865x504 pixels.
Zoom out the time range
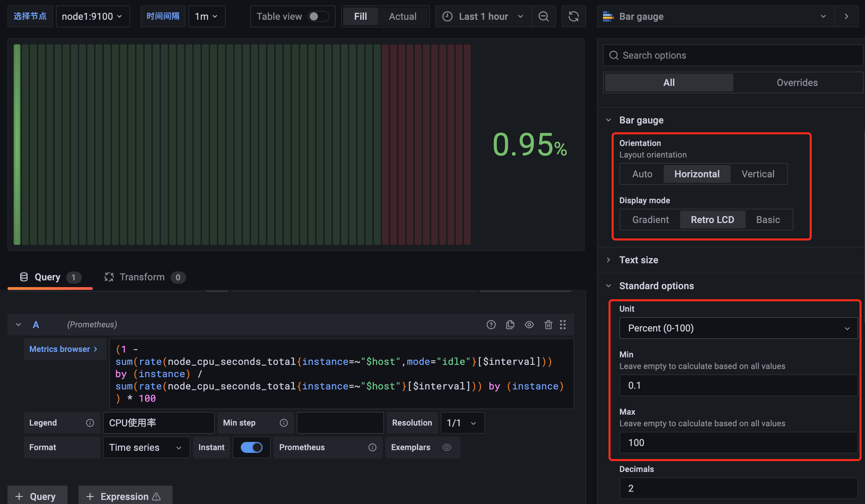tap(543, 16)
